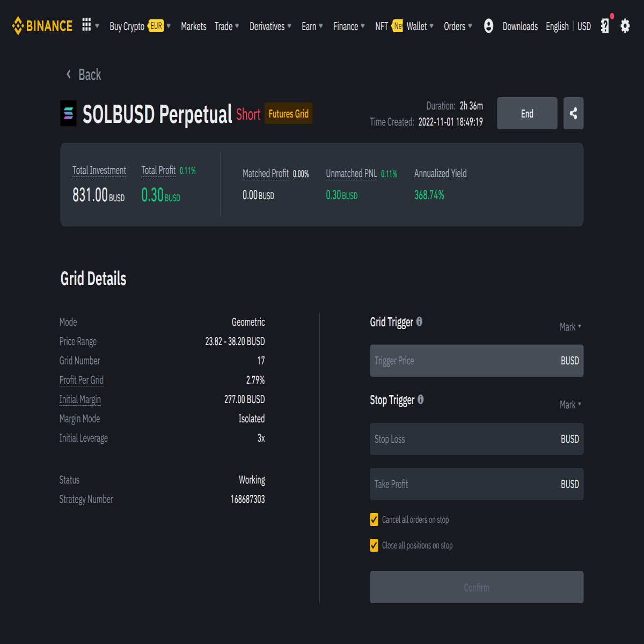
Task: Click the Unmatched PNL label
Action: coord(352,173)
